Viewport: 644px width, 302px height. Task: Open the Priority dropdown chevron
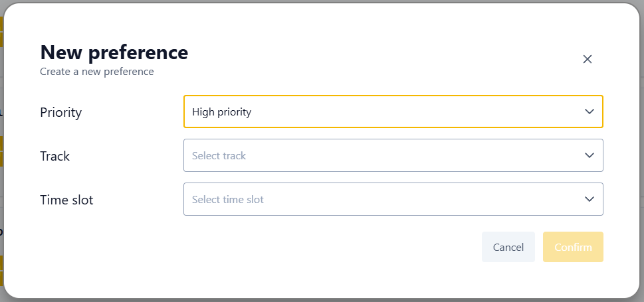point(590,112)
